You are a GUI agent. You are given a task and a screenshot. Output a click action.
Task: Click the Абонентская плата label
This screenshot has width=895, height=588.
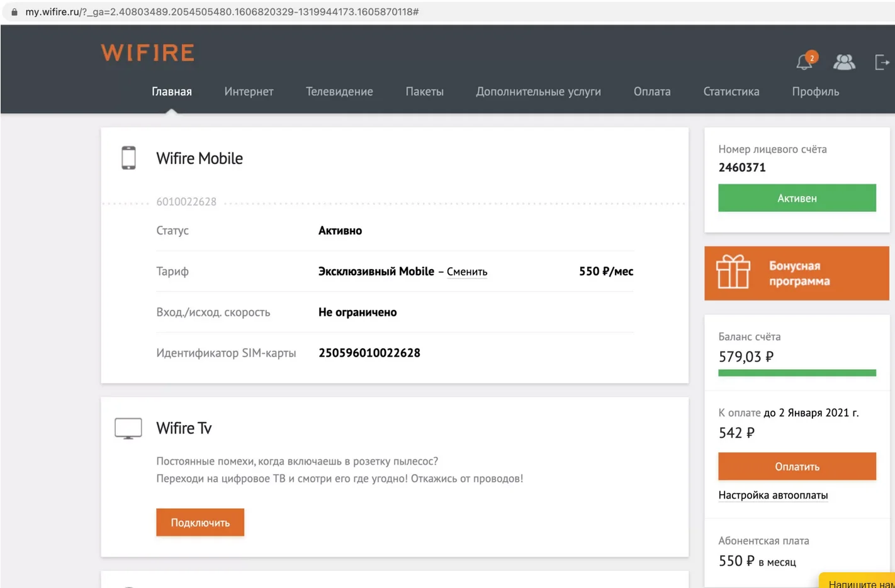[763, 540]
